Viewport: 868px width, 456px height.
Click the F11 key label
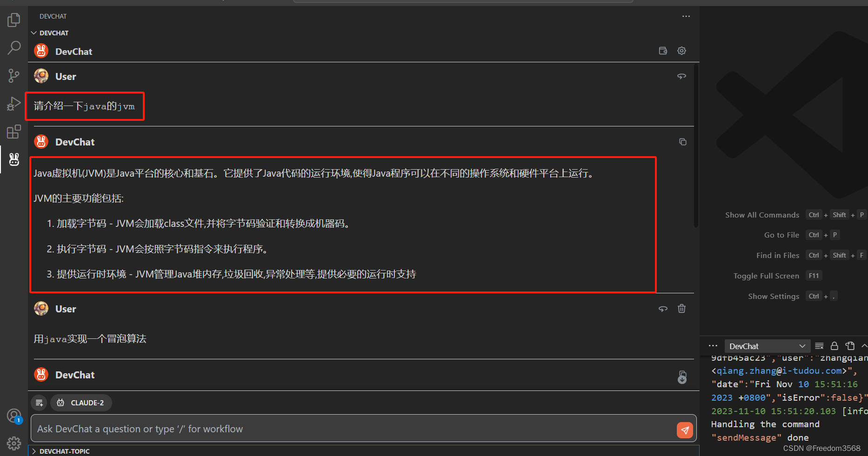pos(814,276)
